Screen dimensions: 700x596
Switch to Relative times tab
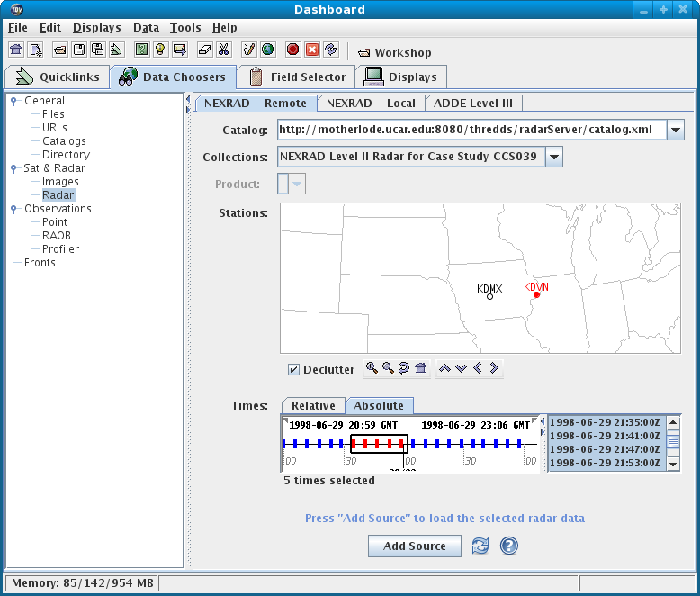[x=313, y=405]
